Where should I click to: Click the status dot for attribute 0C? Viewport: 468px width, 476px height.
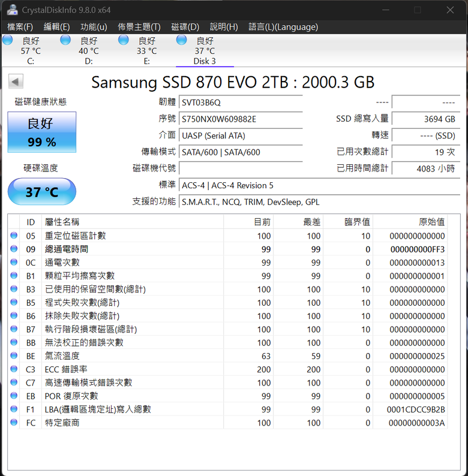click(14, 262)
